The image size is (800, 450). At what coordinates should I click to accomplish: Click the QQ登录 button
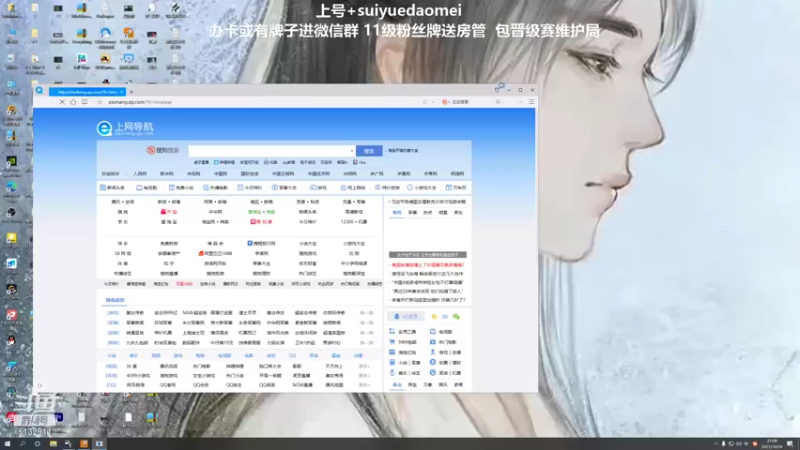click(406, 317)
